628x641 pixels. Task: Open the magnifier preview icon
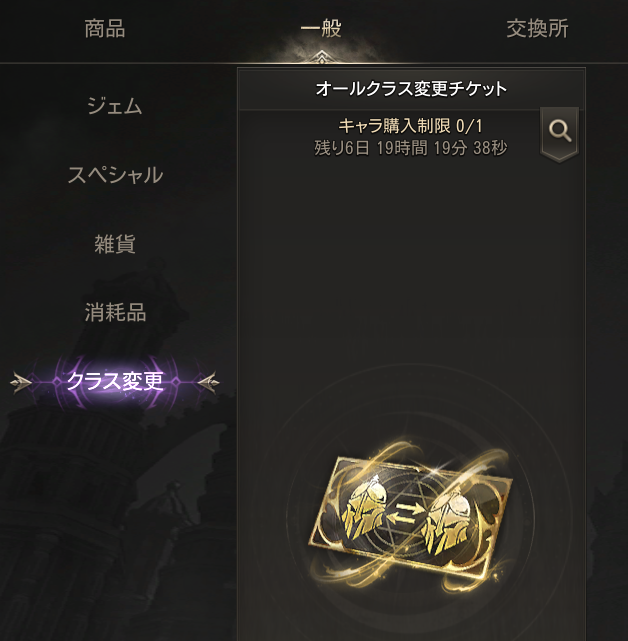559,132
